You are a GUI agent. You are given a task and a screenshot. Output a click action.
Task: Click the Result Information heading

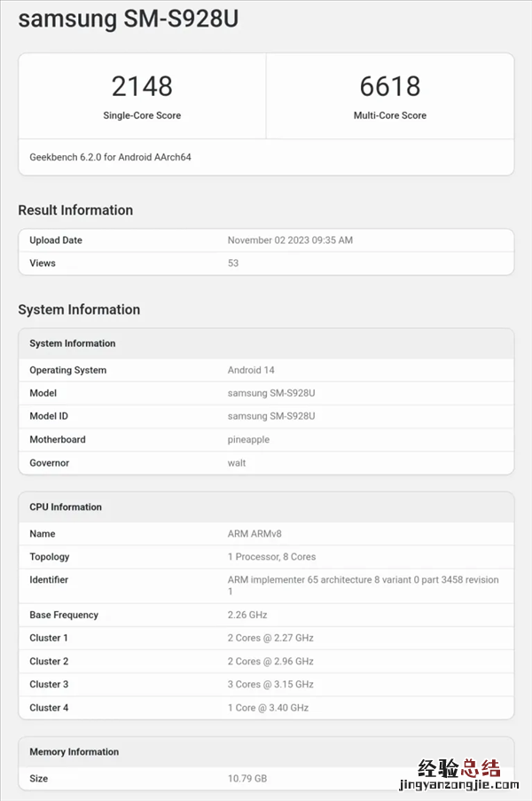pos(75,210)
